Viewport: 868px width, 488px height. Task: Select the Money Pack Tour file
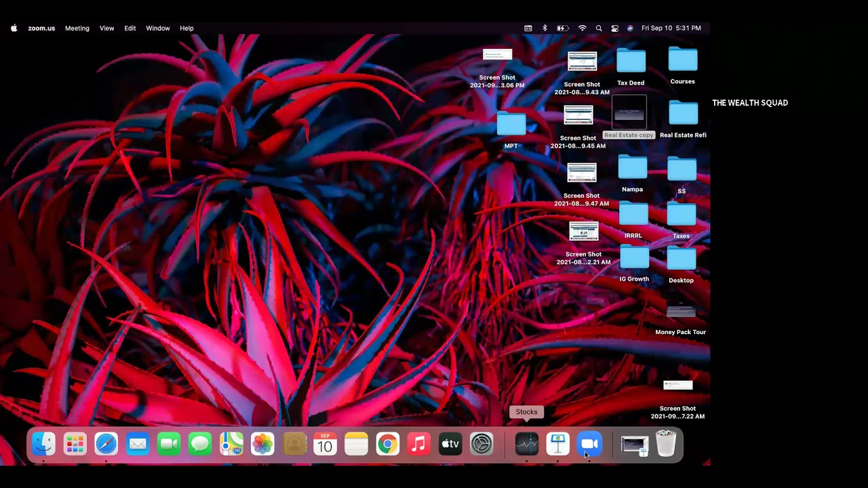tap(681, 320)
